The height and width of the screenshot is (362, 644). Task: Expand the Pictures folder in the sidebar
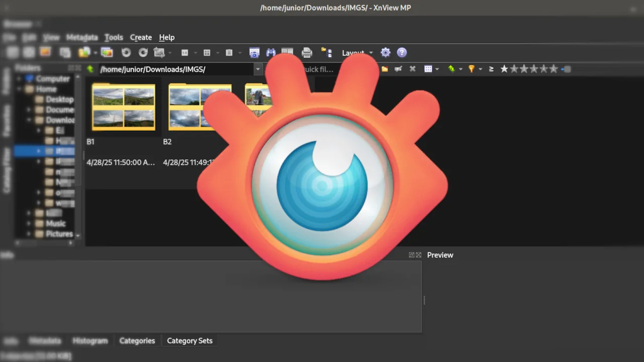29,234
